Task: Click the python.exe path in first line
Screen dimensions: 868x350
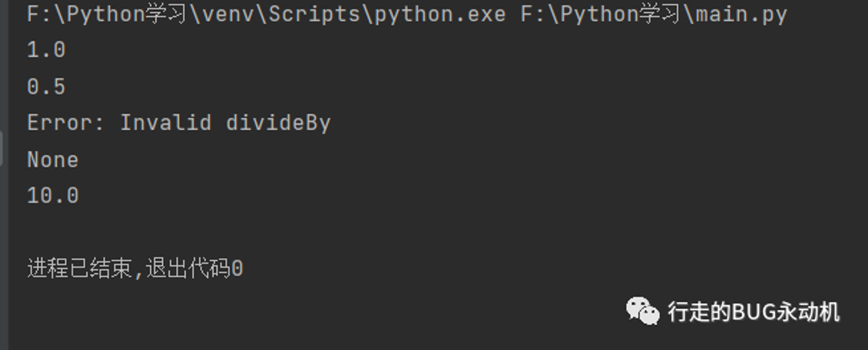Action: pos(266,14)
